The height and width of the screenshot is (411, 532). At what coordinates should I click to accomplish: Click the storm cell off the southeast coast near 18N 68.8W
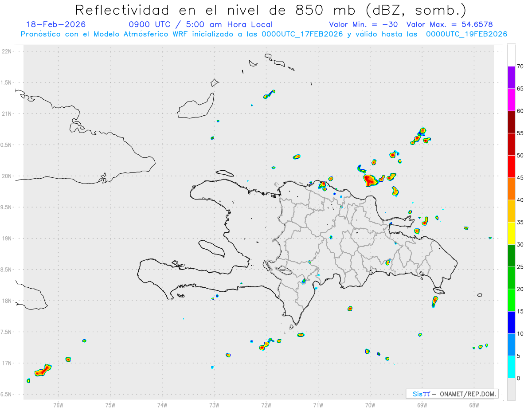(435, 301)
